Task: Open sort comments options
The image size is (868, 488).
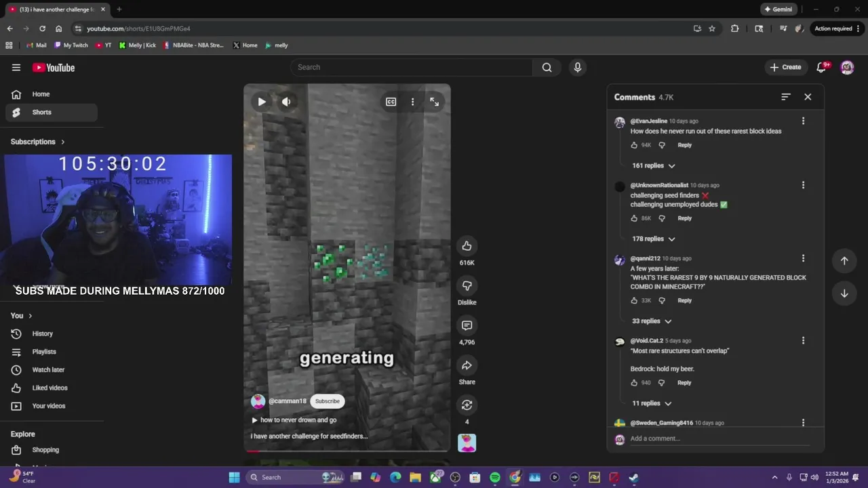Action: point(786,97)
